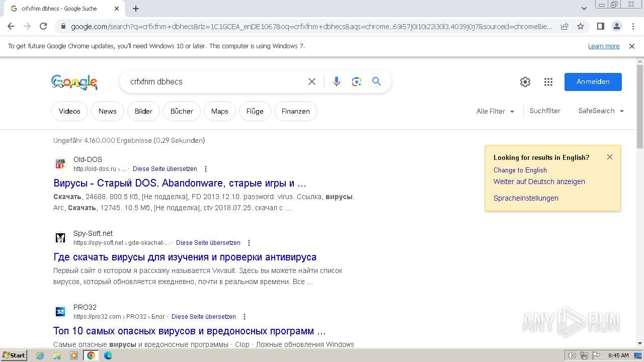Viewport: 644px width, 362px height.
Task: Open Spracheinstellungen link
Action: coord(526,198)
